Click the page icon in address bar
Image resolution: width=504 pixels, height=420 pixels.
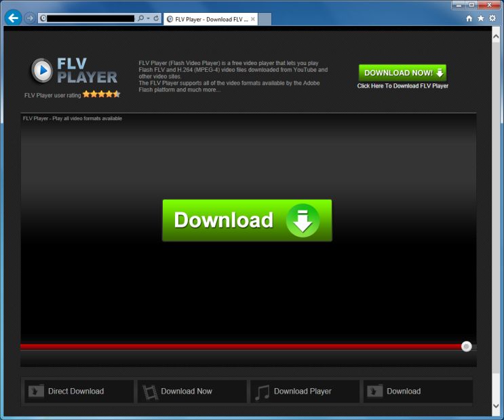(x=43, y=18)
